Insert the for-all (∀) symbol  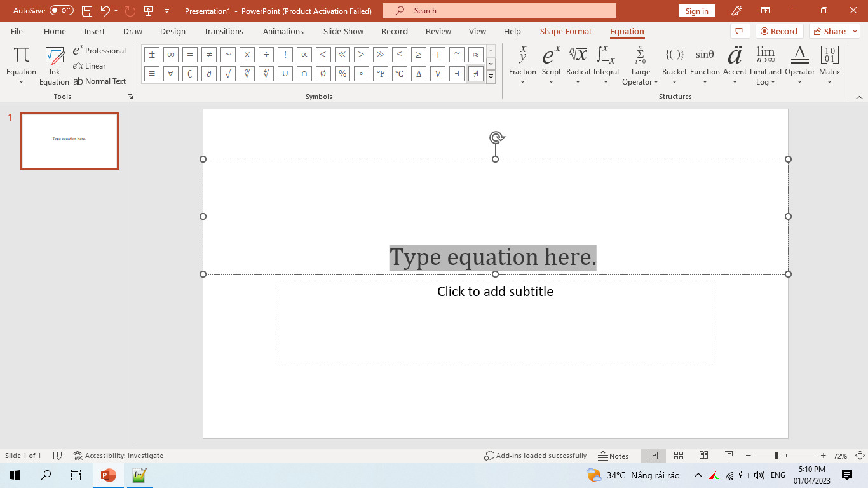tap(171, 74)
